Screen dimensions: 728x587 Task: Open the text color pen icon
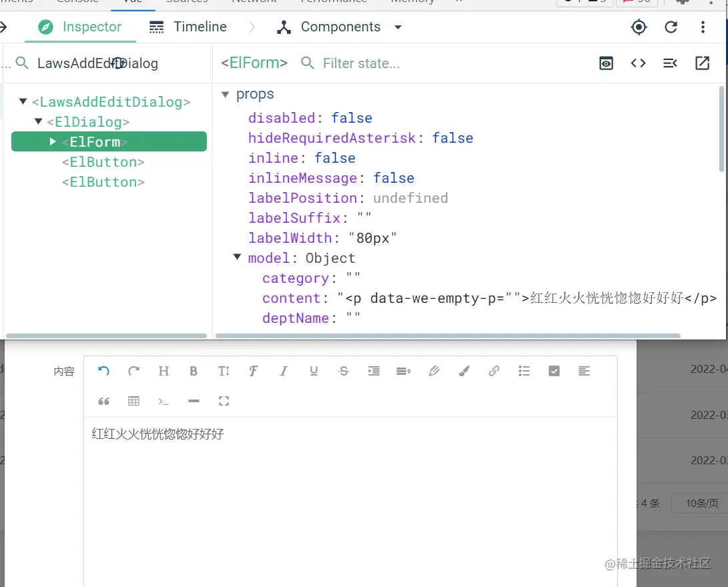434,371
